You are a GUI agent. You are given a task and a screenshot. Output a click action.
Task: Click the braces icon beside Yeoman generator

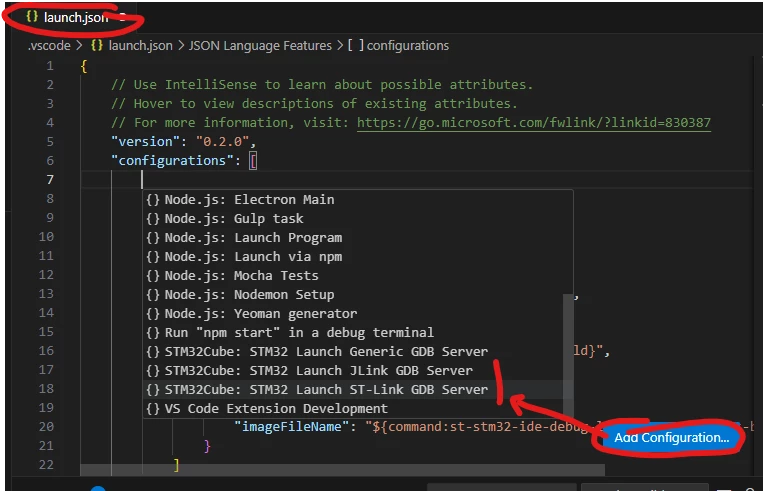[153, 313]
